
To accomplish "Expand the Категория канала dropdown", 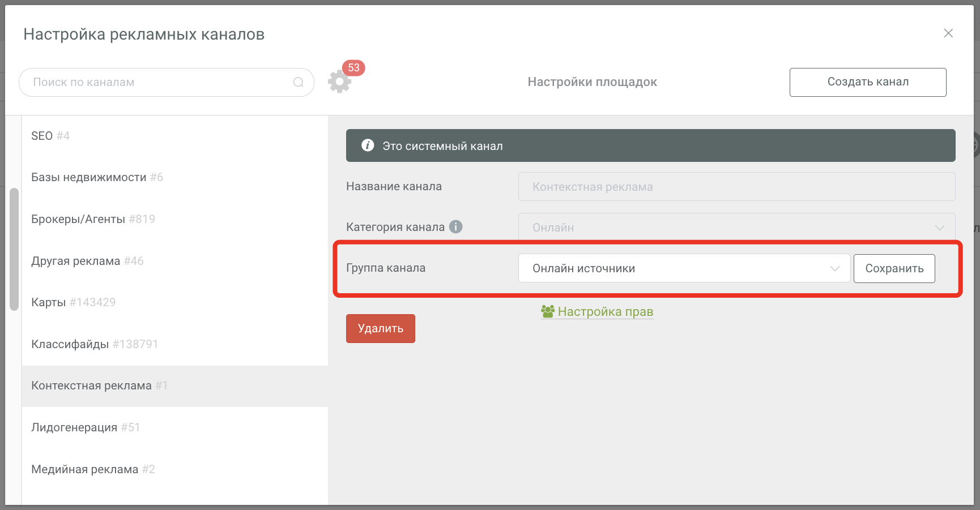I will coord(736,228).
